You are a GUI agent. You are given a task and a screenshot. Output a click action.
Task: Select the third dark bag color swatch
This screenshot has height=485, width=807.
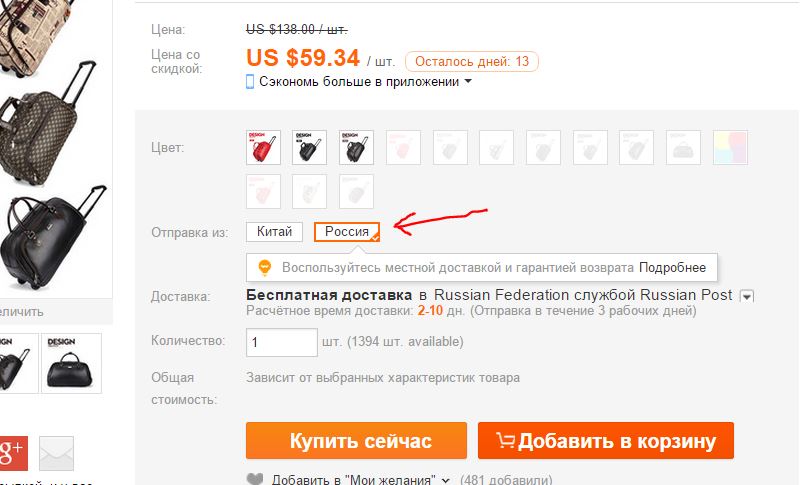[356, 147]
